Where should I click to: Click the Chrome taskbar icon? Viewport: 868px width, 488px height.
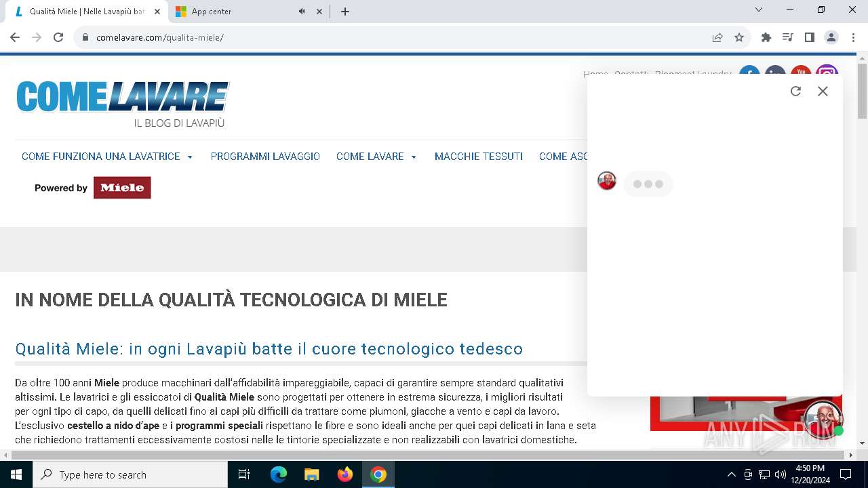point(378,474)
